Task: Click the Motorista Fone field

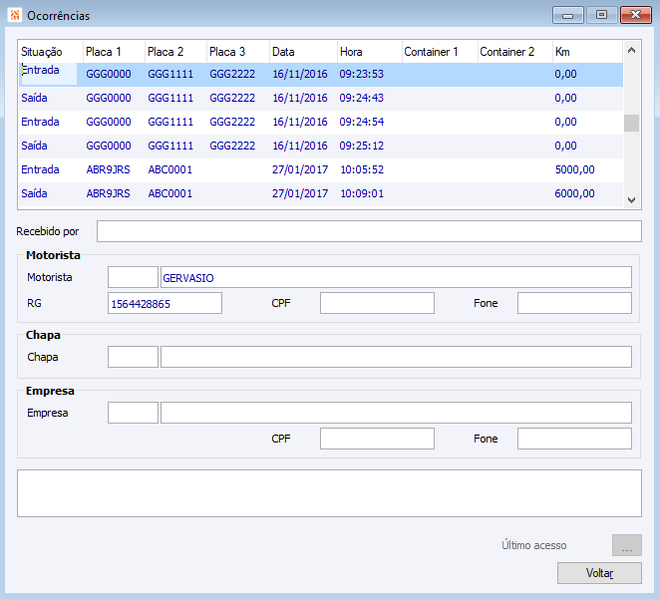Action: pos(575,303)
